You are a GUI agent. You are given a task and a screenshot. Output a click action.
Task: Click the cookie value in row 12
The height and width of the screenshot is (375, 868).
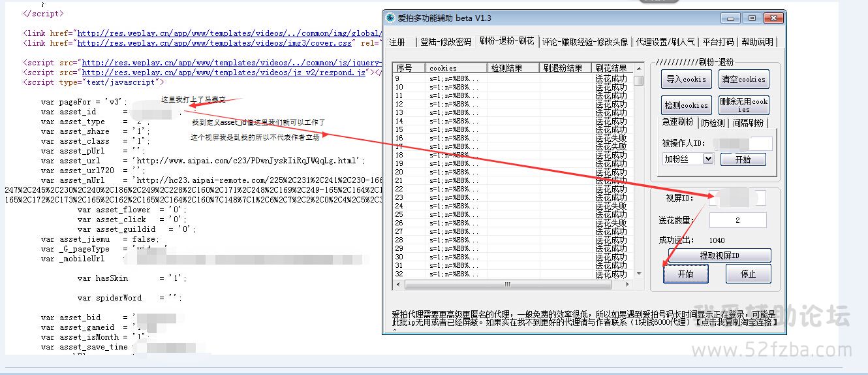coord(454,104)
